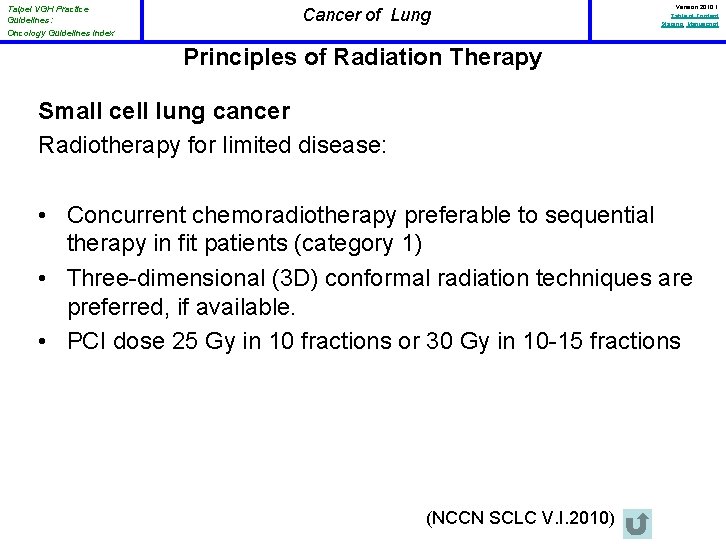Open the Manuscript link
This screenshot has height=544, width=726.
coord(702,24)
